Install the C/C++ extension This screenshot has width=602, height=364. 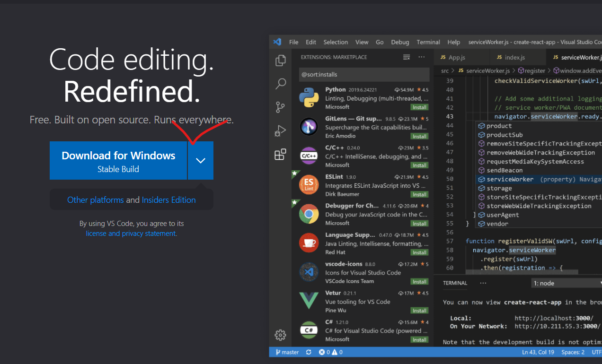pyautogui.click(x=419, y=165)
